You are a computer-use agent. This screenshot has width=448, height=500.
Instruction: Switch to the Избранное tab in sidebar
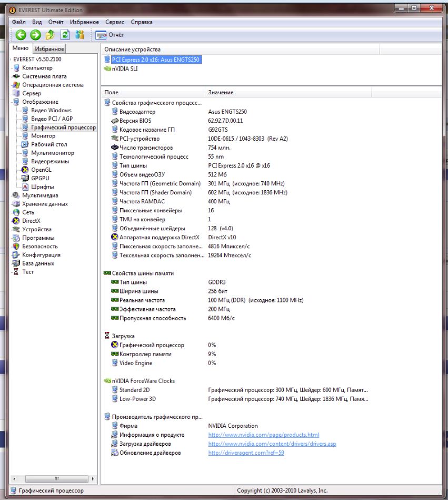coord(49,49)
